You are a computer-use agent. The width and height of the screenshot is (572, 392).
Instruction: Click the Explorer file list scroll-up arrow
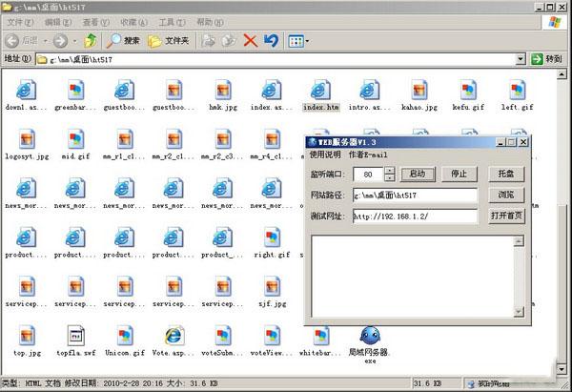click(562, 74)
